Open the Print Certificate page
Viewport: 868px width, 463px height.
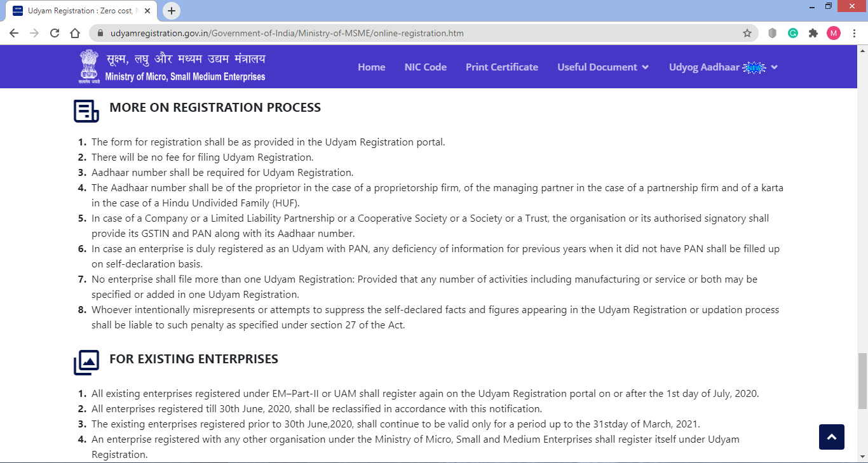(501, 67)
